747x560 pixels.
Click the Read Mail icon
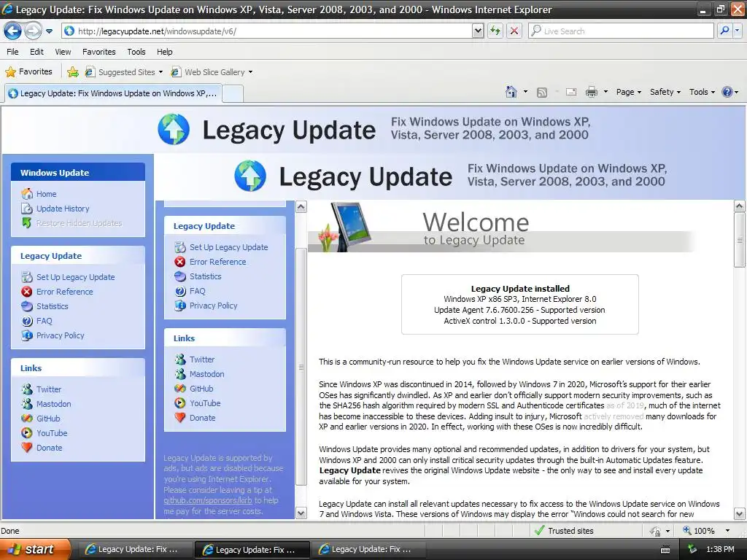(x=571, y=93)
